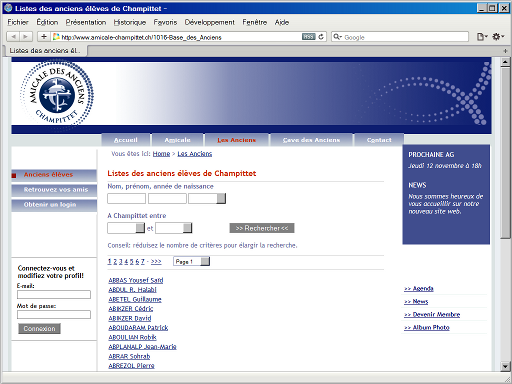Image resolution: width=512 pixels, height=384 pixels.
Task: Reload the page with the refresh icon
Action: (x=321, y=37)
